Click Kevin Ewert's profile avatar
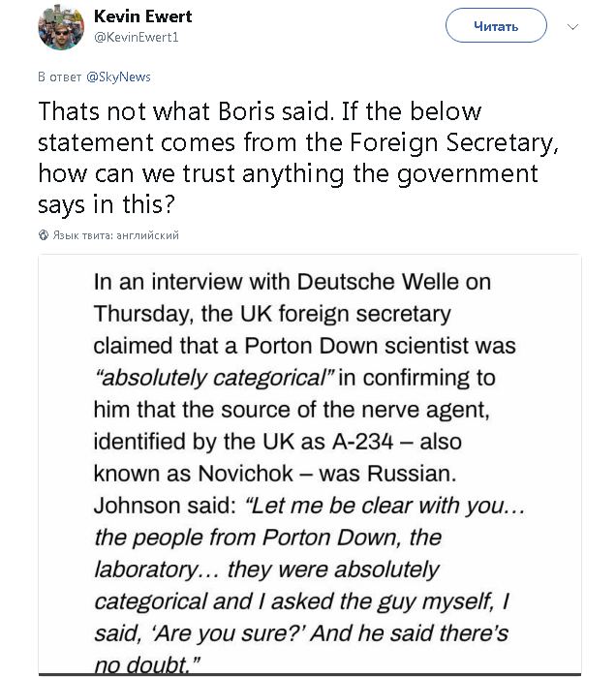 (x=61, y=26)
